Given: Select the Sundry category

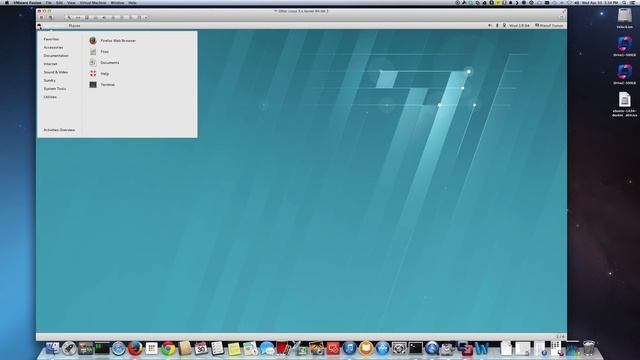Looking at the screenshot, I should click(50, 80).
